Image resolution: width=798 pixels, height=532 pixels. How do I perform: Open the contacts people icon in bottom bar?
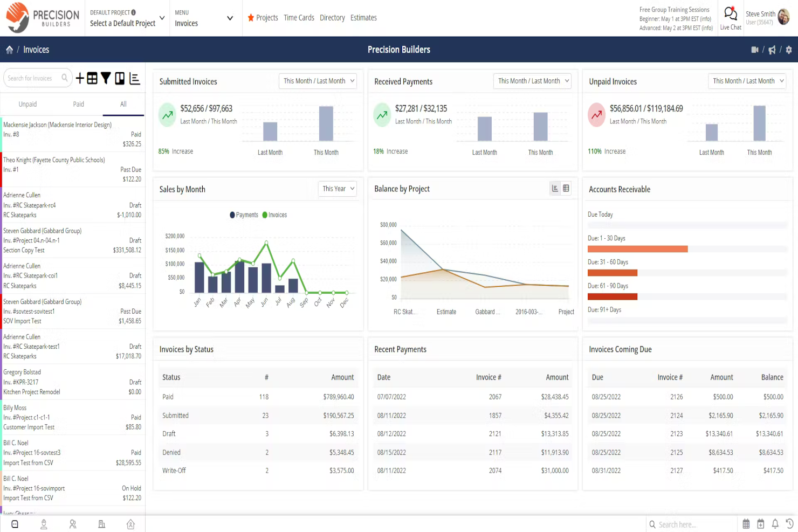(73, 524)
